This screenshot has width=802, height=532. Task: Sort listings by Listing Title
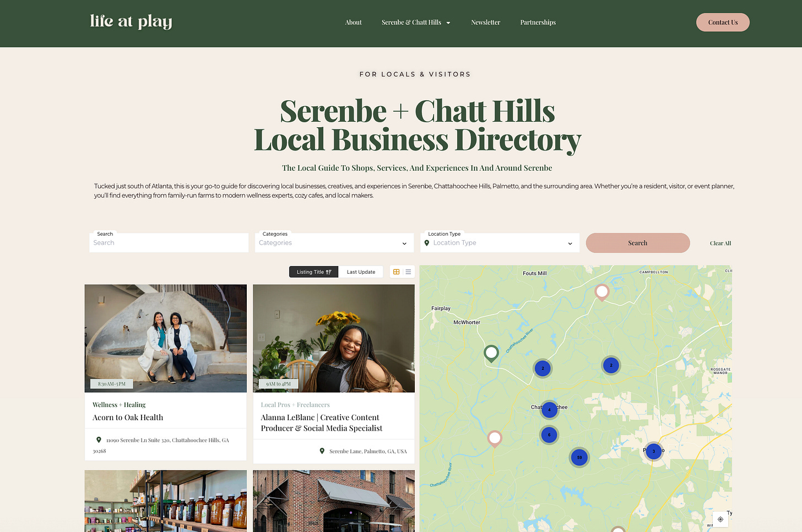314,272
